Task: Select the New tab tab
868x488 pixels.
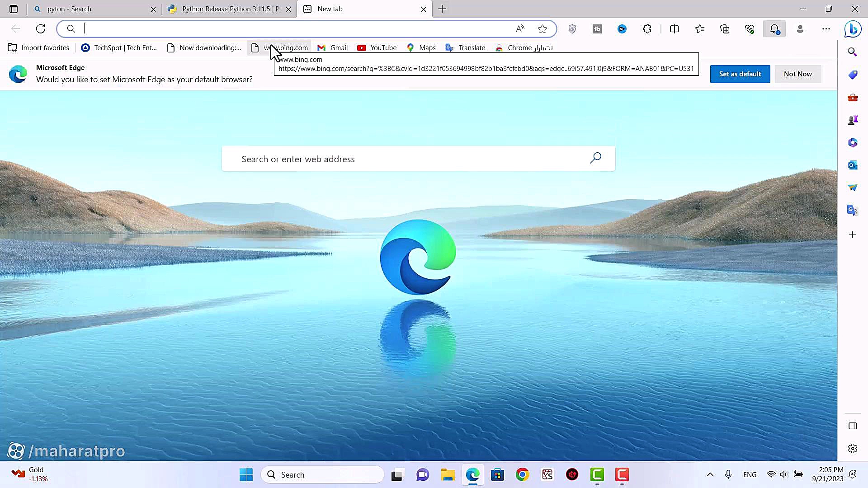Action: pos(364,9)
